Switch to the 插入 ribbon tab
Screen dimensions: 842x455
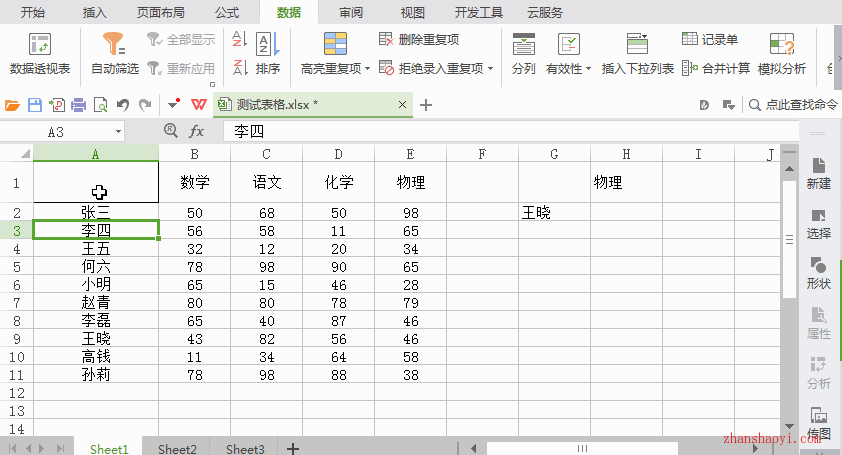(x=95, y=12)
